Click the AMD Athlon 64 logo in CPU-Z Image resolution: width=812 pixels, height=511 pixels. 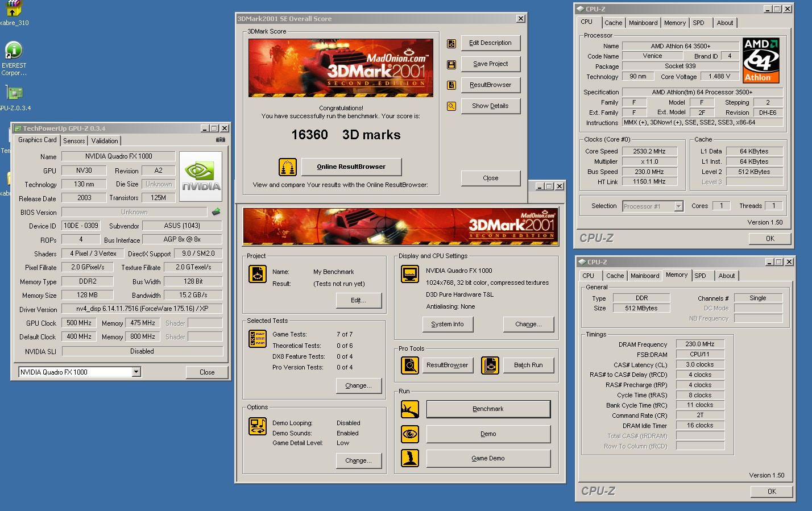click(761, 60)
